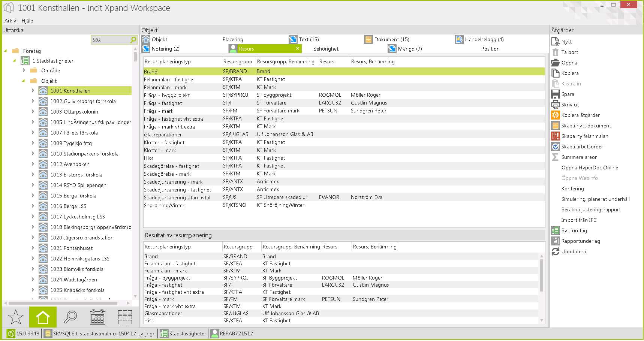Expand the 1002 Gullviksborgs förrskola node
This screenshot has height=341, width=644.
click(33, 101)
